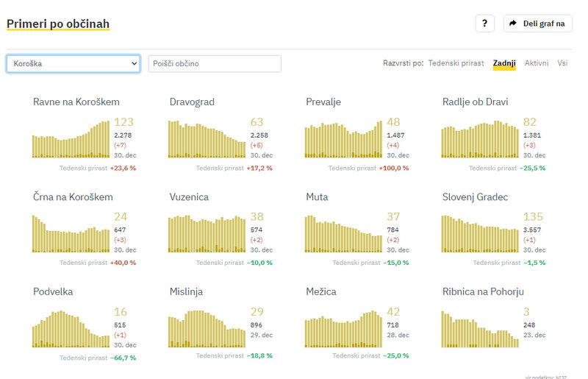The width and height of the screenshot is (588, 379).
Task: Open the Mislinja municipality title
Action: (x=186, y=292)
